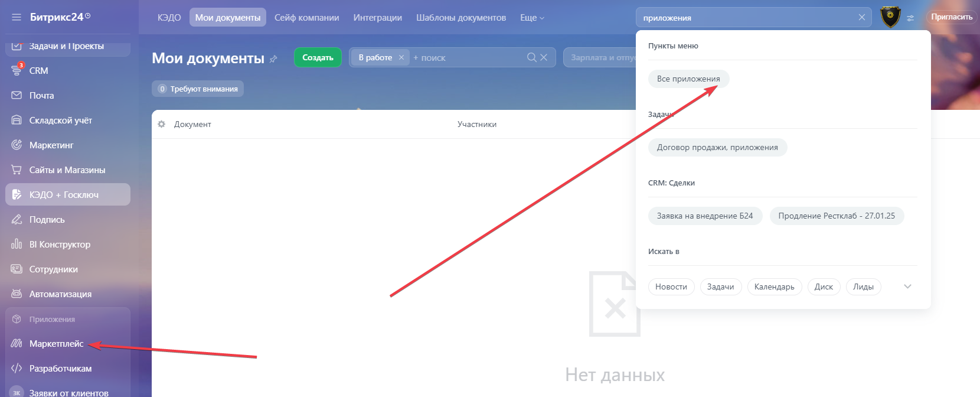Viewport: 980px width, 397px height.
Task: Search in Новости
Action: 671,287
